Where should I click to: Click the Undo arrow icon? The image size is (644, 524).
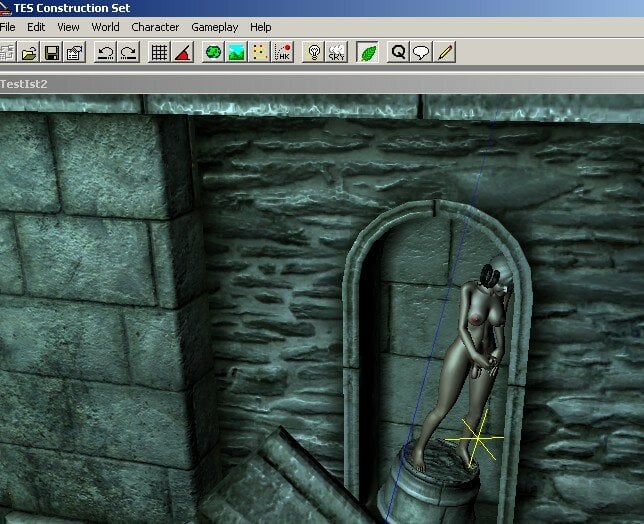pos(106,52)
